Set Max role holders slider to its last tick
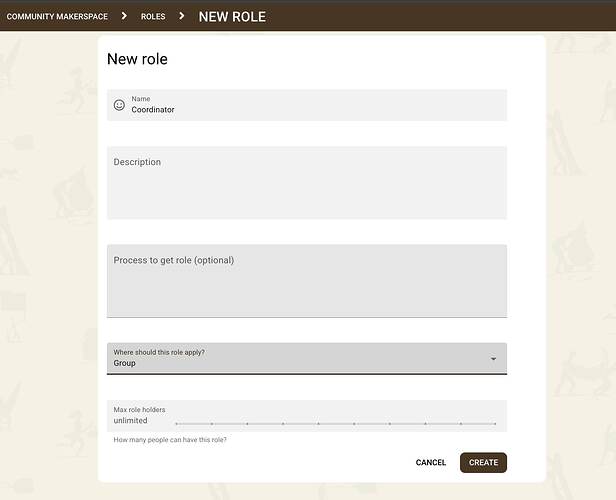The height and width of the screenshot is (500, 616). coord(495,424)
